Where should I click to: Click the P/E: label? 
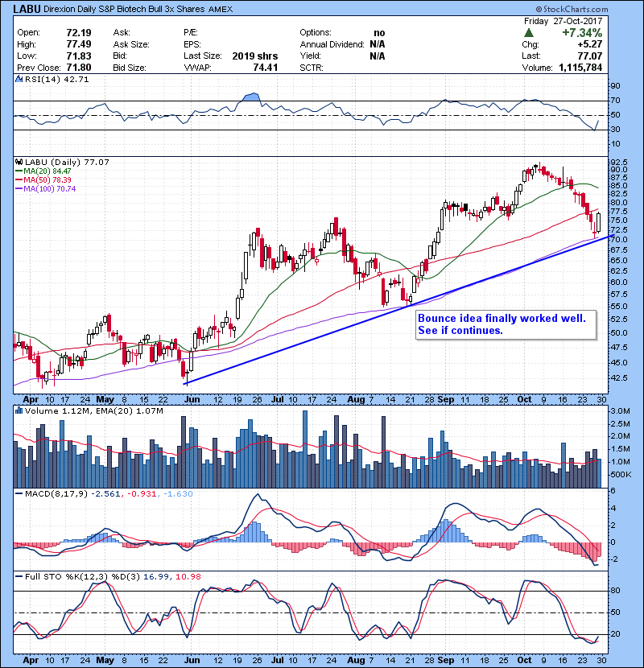pos(191,32)
